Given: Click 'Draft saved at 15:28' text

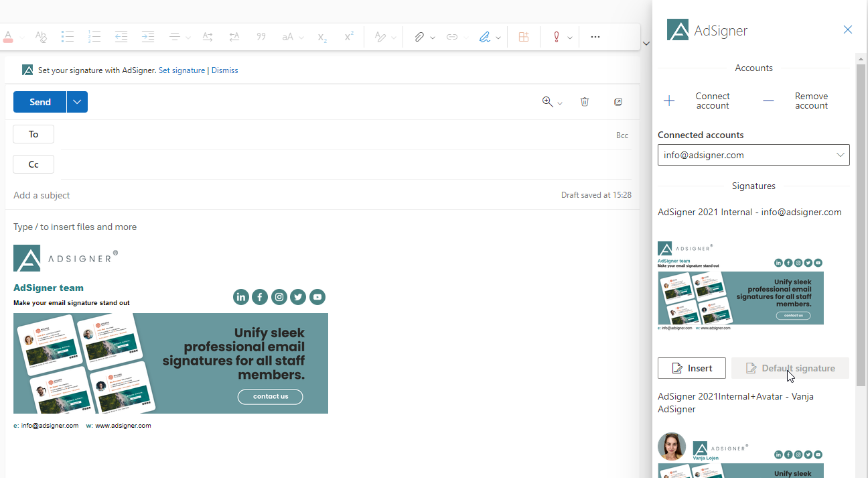Looking at the screenshot, I should point(596,195).
